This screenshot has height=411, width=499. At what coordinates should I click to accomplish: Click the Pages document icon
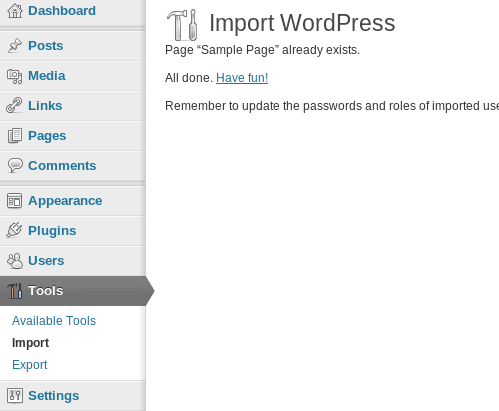[15, 136]
